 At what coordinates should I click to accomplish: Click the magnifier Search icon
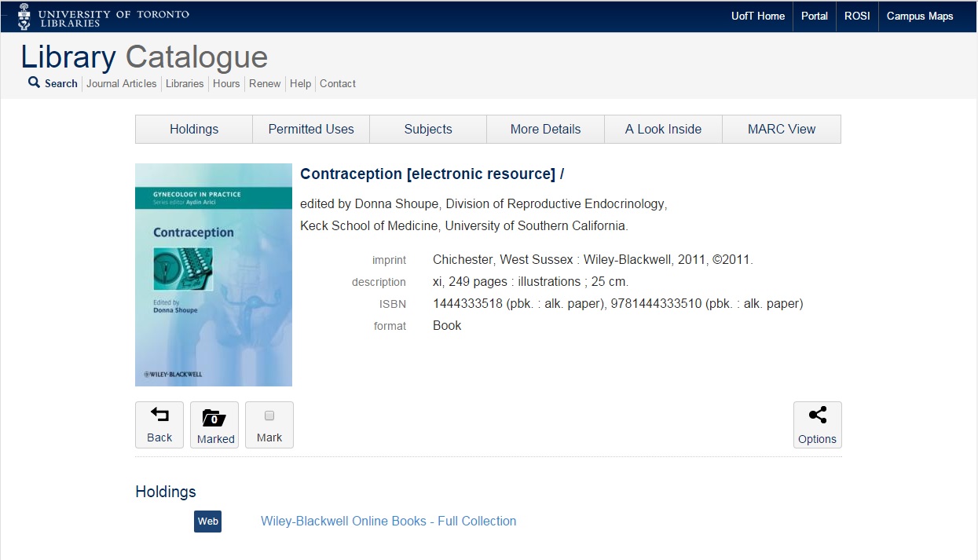point(34,82)
